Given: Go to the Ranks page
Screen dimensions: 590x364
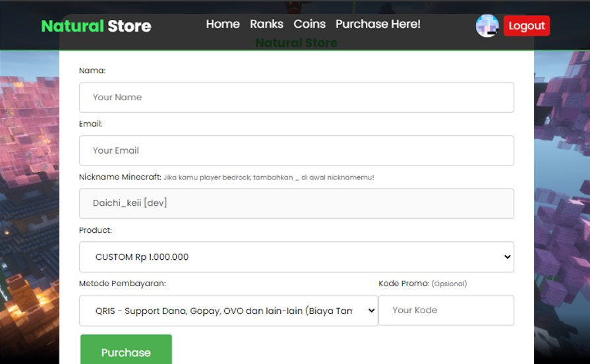Looking at the screenshot, I should click(x=266, y=24).
